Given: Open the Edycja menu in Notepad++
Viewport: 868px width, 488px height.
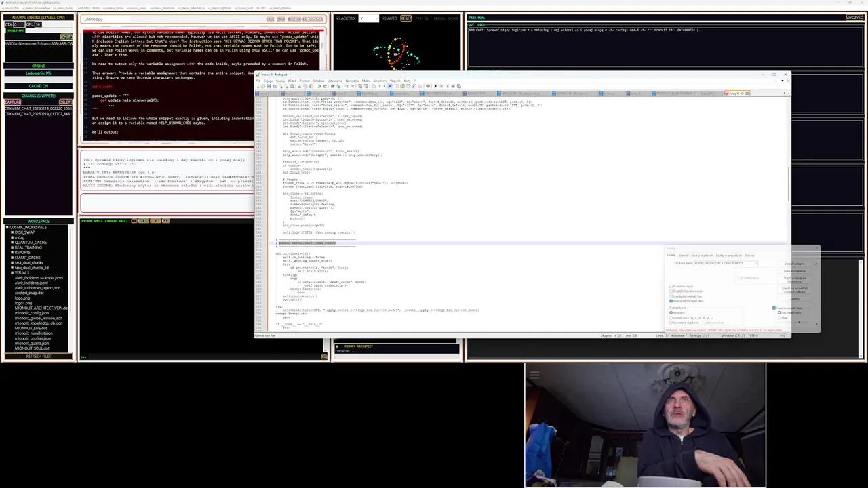Looking at the screenshot, I should pyautogui.click(x=267, y=81).
